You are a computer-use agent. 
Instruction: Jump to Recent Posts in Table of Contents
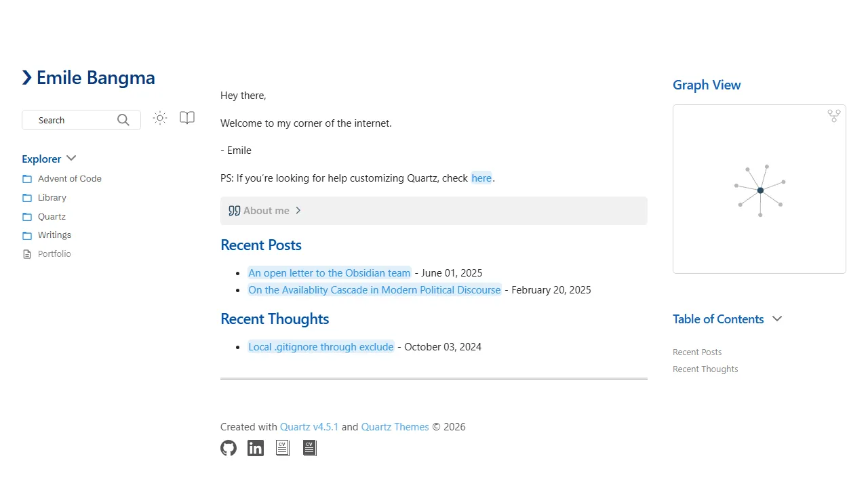(x=697, y=352)
